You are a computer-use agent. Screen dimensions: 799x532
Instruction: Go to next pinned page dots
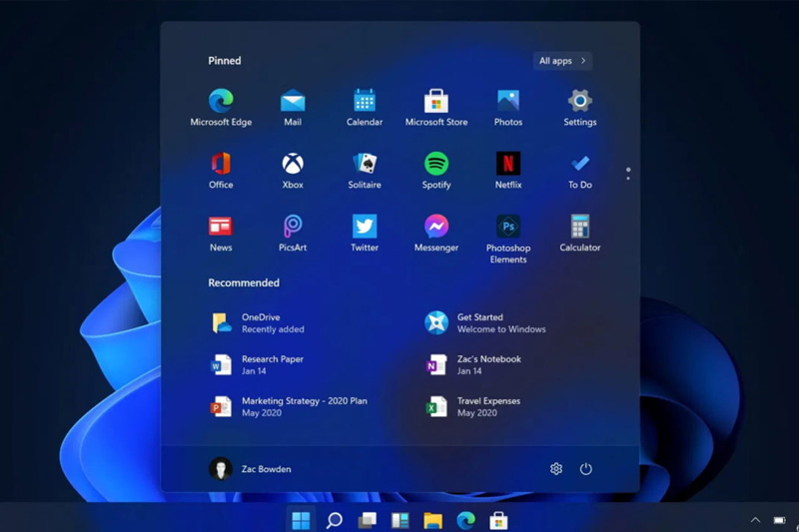628,174
